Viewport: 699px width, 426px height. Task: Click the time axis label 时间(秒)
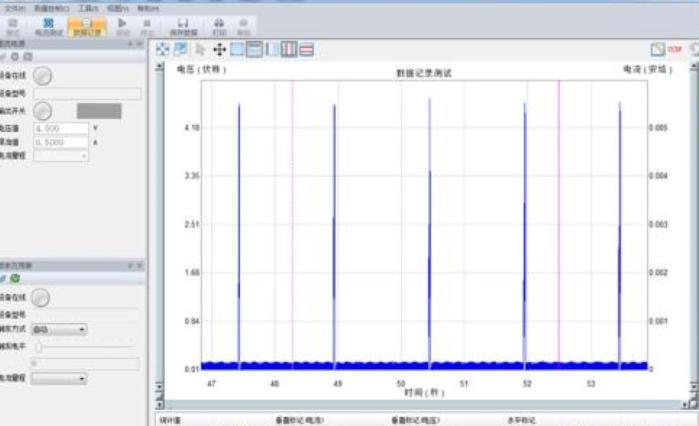[x=424, y=393]
